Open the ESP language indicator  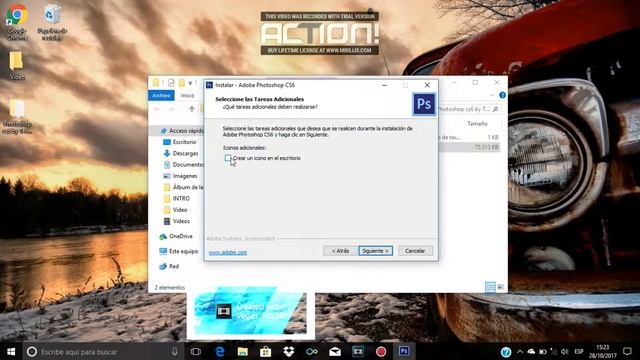[578, 351]
